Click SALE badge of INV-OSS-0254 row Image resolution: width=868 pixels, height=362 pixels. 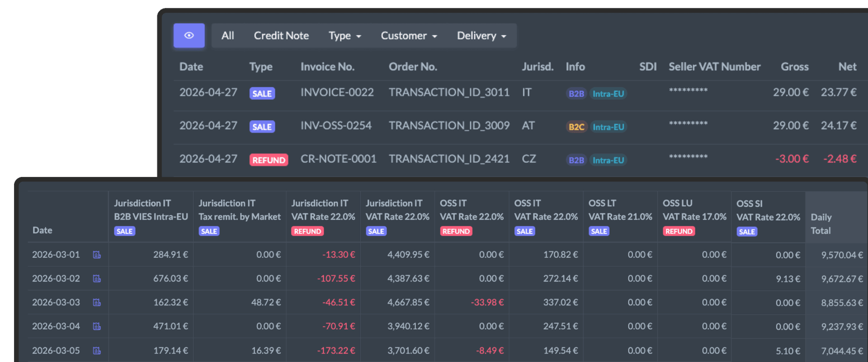coord(262,127)
